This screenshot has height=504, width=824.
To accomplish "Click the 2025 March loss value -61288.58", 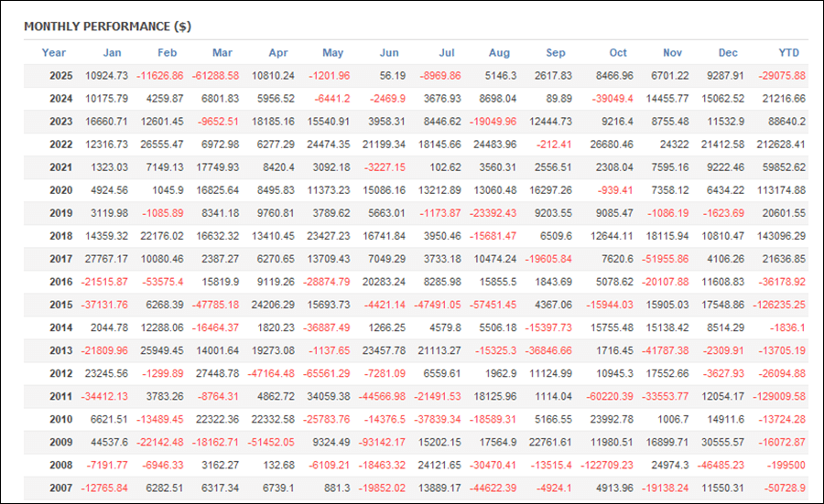I will click(216, 76).
